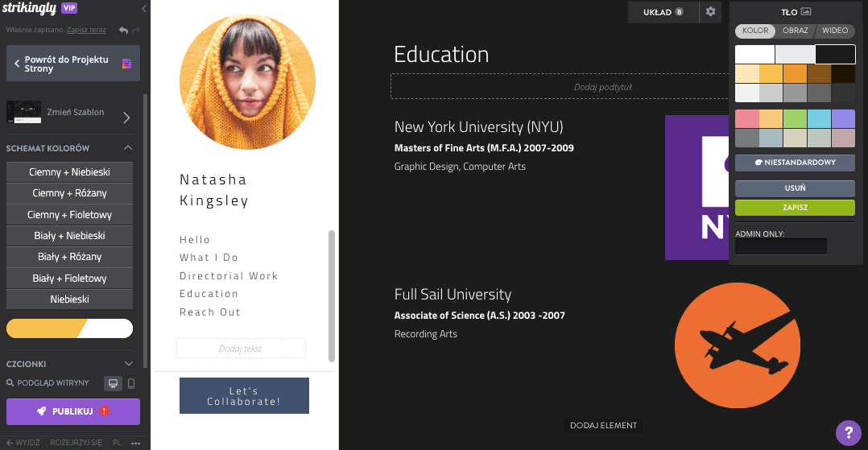Select the KOLOR background tab
This screenshot has width=868, height=450.
pyautogui.click(x=755, y=31)
